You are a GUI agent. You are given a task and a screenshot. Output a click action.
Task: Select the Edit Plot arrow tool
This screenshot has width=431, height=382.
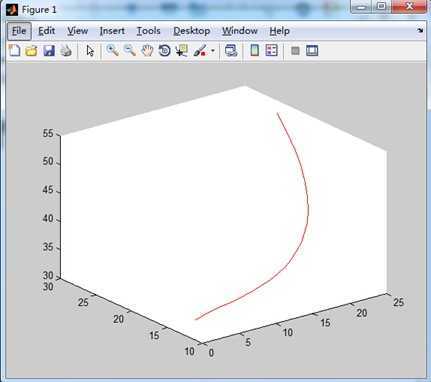(x=90, y=51)
